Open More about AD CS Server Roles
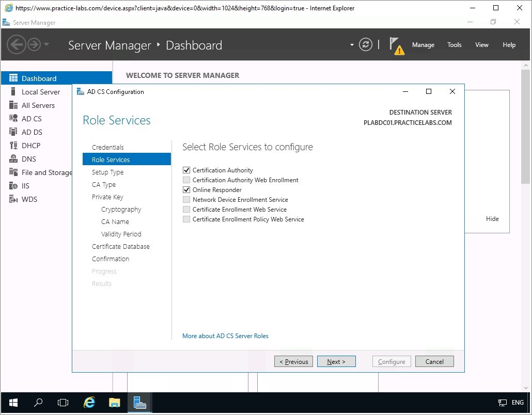This screenshot has width=532, height=415. [225, 336]
